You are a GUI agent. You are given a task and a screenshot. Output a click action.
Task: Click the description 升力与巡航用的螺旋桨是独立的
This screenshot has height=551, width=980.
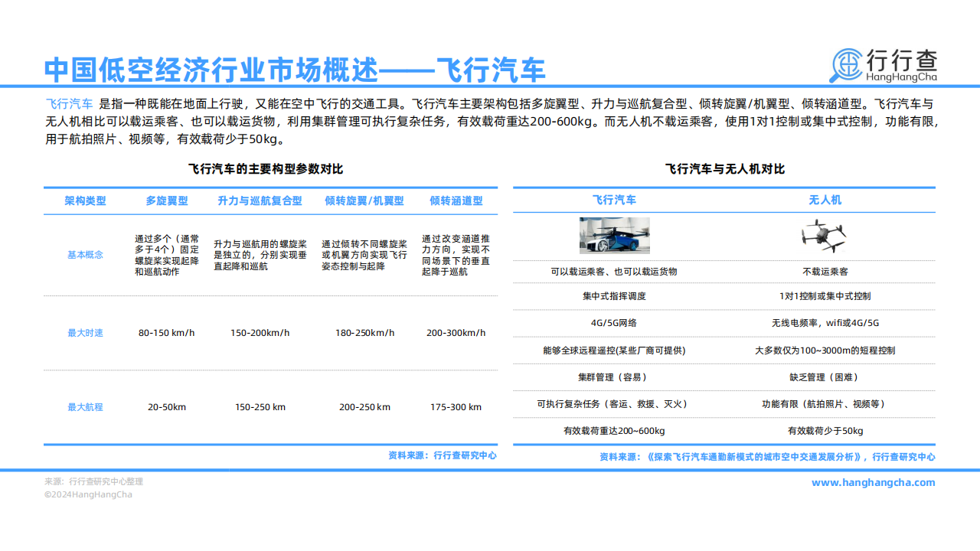click(x=260, y=255)
